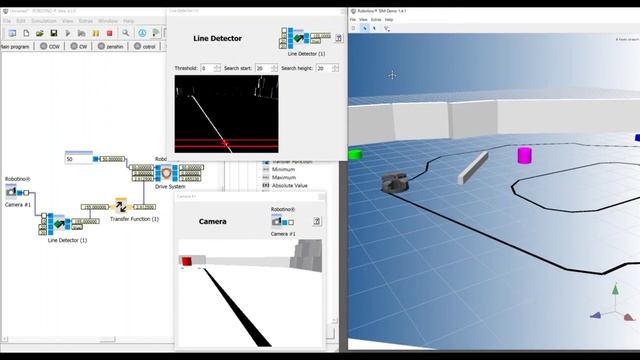Open the Main program tab
This screenshot has height=360, width=640.
click(x=16, y=47)
